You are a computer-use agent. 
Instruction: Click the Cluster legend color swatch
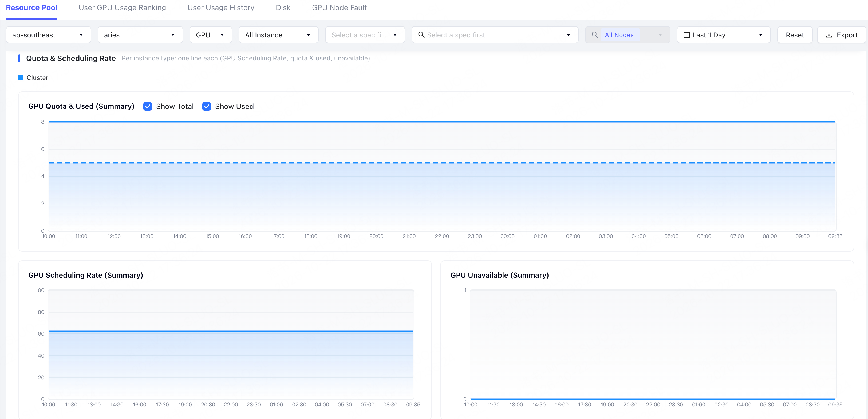[21, 77]
